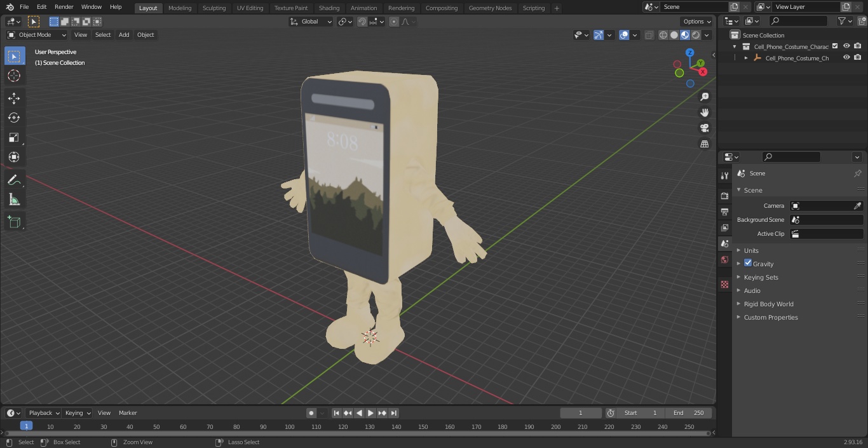Screen dimensions: 868x448
Task: Open the Texture properties tab
Action: point(724,284)
